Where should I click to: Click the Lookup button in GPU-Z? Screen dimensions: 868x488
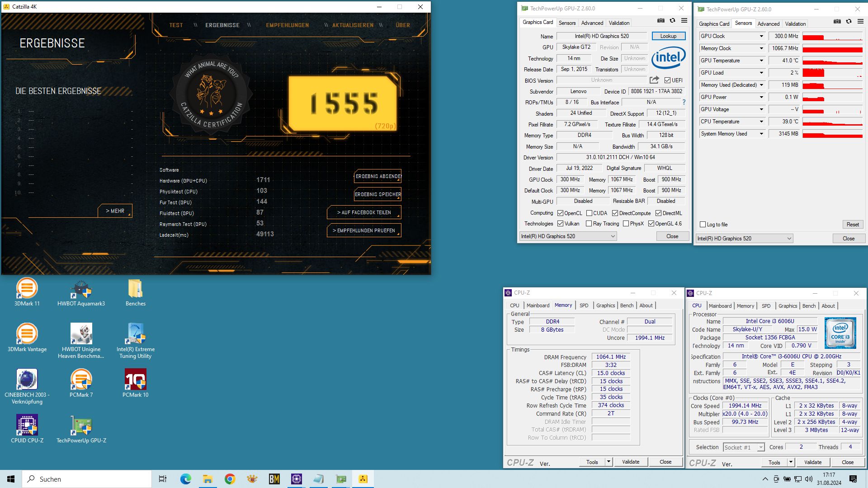668,36
